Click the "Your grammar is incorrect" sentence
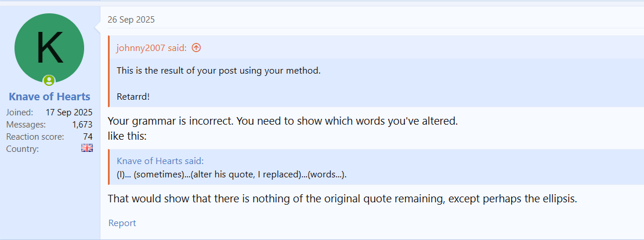Viewport: 644px width, 240px height. (283, 122)
